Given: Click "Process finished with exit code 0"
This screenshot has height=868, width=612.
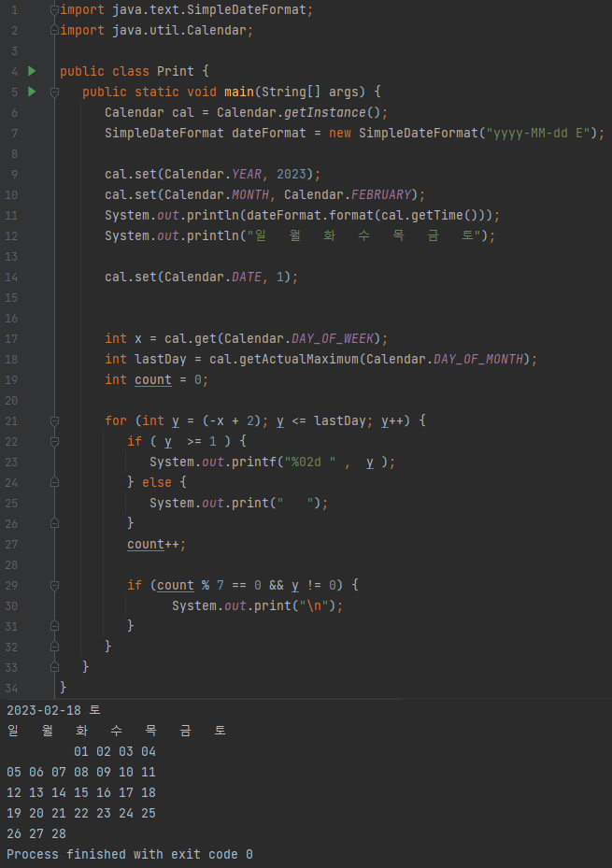Looking at the screenshot, I should [130, 854].
